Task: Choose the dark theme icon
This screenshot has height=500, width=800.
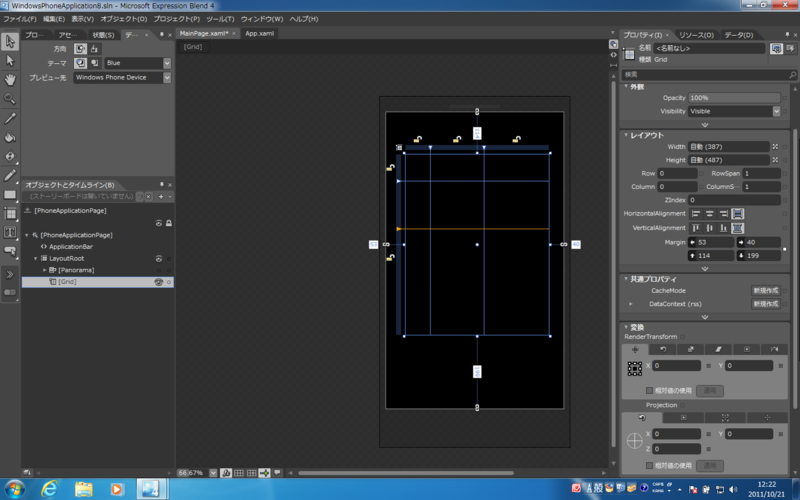Action: [x=80, y=63]
